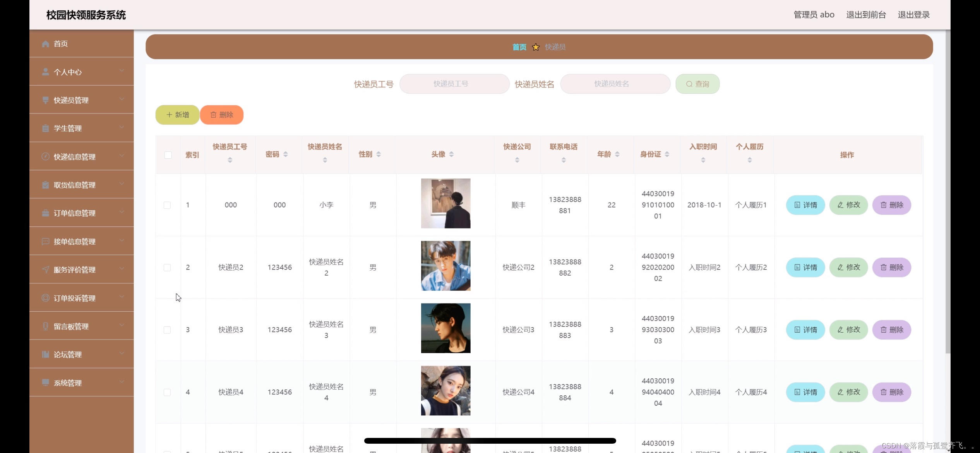Check the row checkbox for 快递员4

167,392
